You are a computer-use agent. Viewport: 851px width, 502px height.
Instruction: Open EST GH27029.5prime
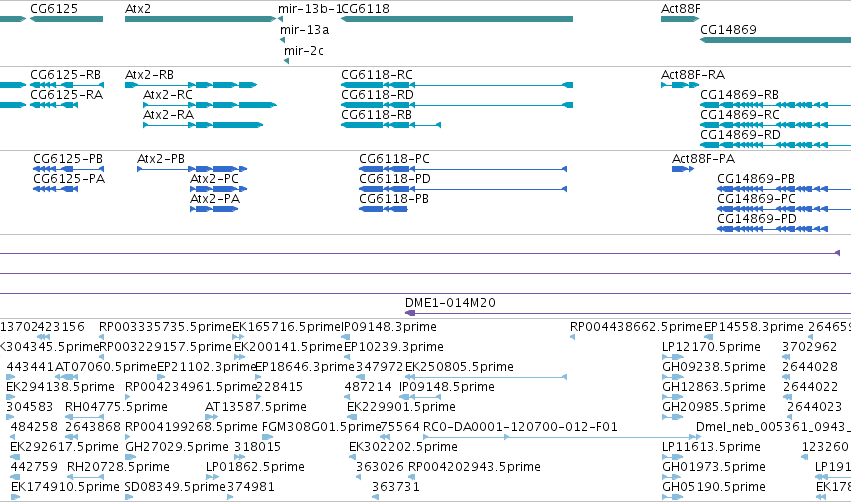pos(176,447)
